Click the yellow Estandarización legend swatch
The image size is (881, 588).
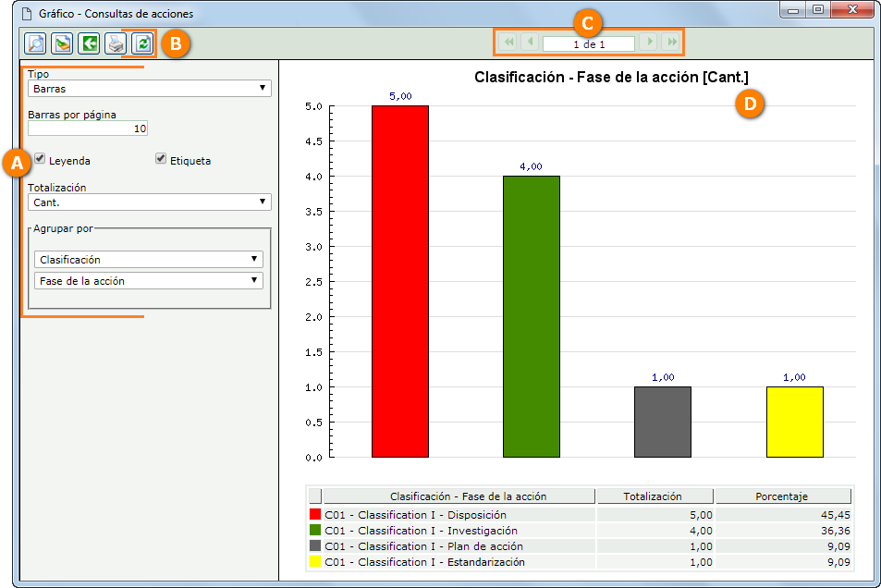(315, 561)
